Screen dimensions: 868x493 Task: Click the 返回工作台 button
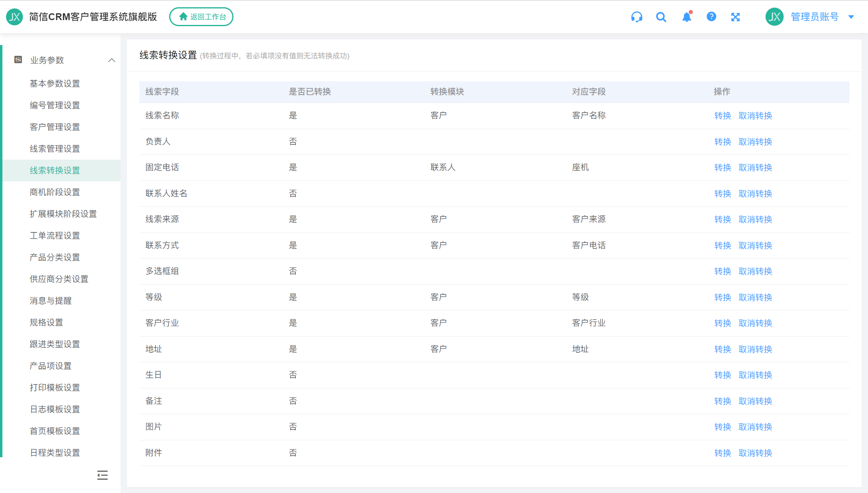point(201,16)
